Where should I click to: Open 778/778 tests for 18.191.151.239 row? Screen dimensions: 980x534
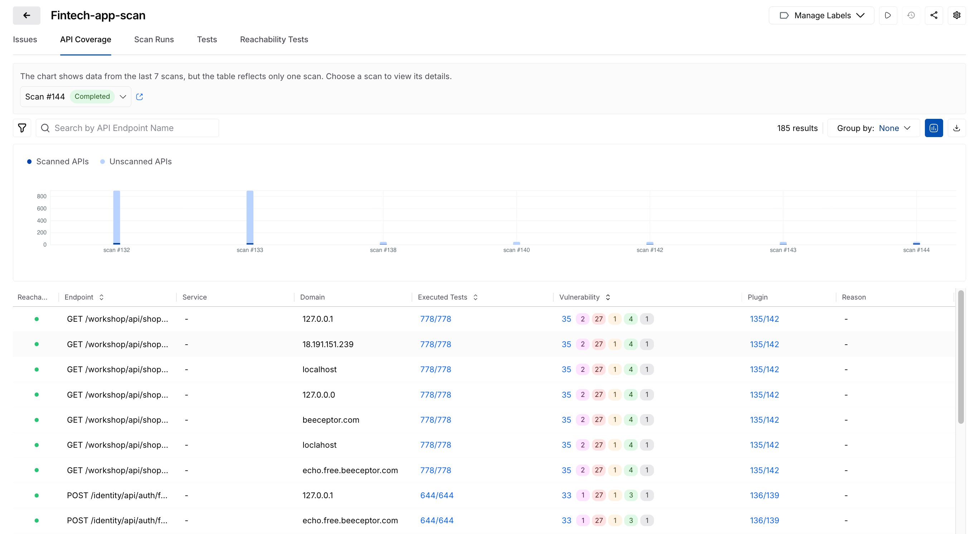(436, 344)
